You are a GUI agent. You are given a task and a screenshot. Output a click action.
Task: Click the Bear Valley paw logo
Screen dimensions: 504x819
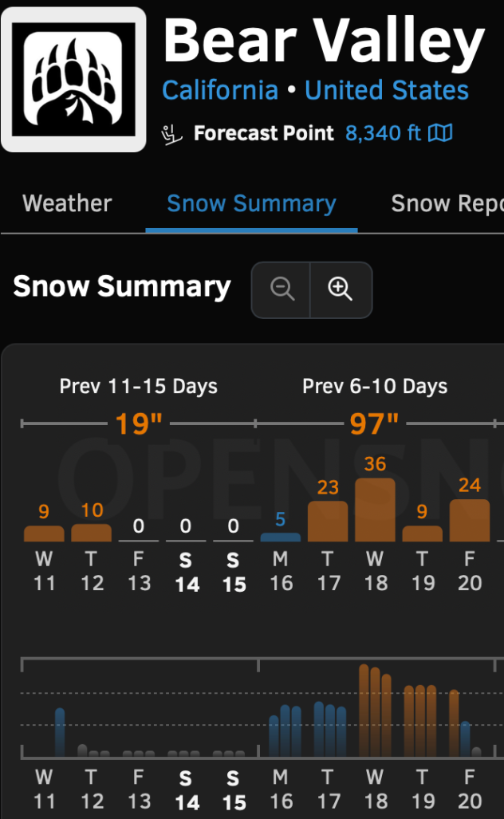(x=73, y=80)
